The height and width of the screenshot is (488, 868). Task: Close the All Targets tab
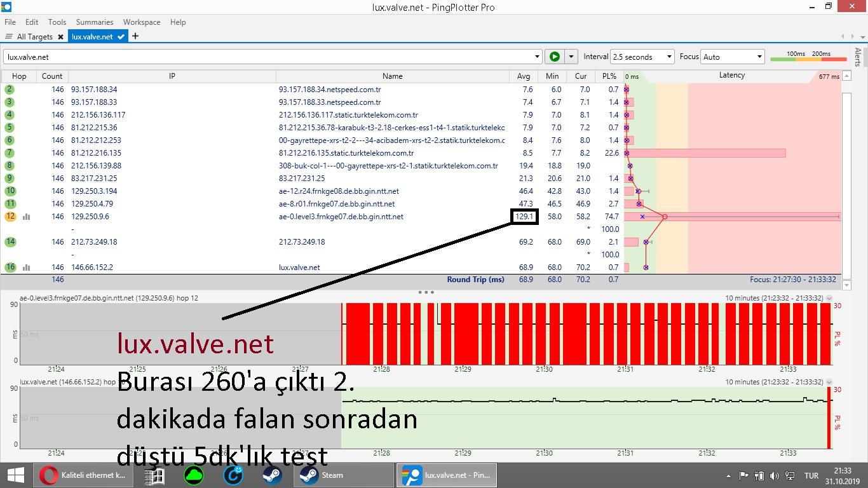tap(60, 37)
